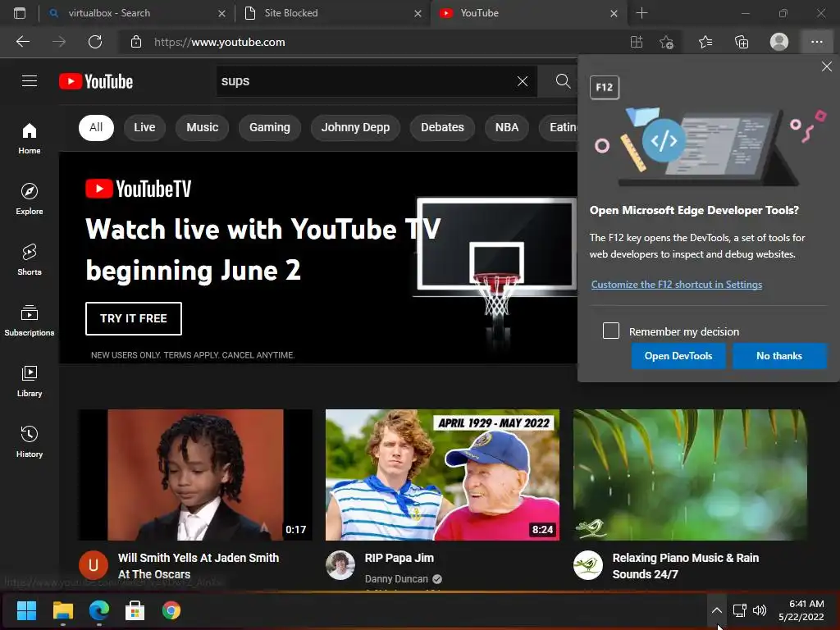This screenshot has height=630, width=840.
Task: Open the volume control in the tray
Action: 759,610
